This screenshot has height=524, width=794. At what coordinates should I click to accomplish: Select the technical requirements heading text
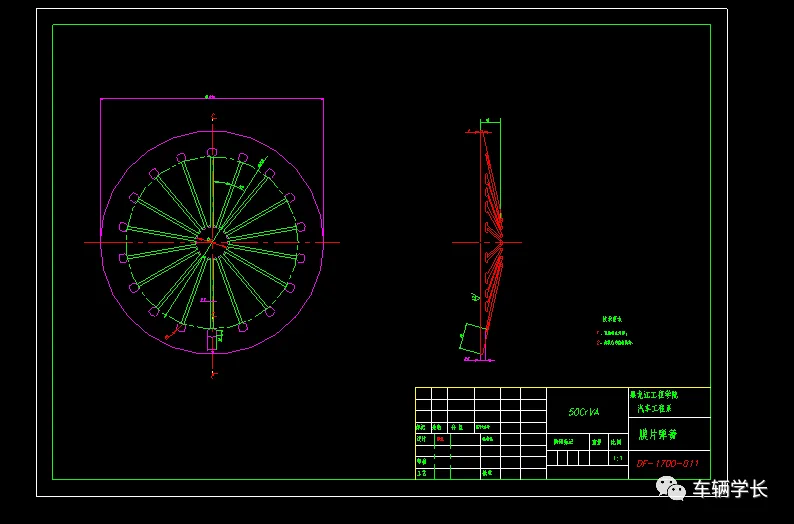click(612, 319)
